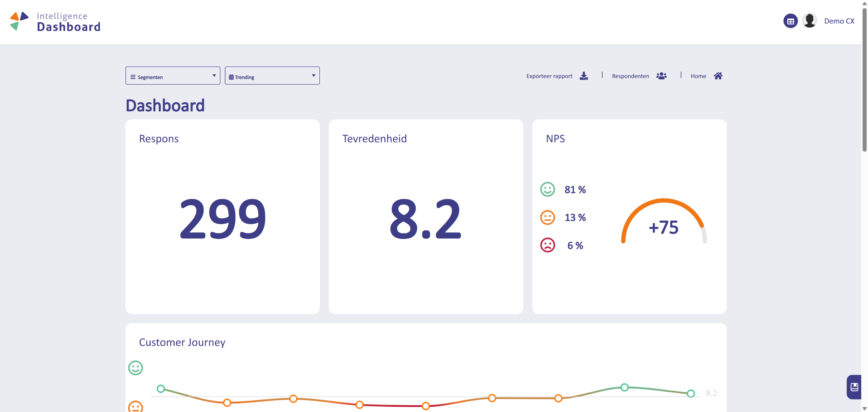
Task: Open the bookmark help widget at the right edge
Action: point(854,387)
